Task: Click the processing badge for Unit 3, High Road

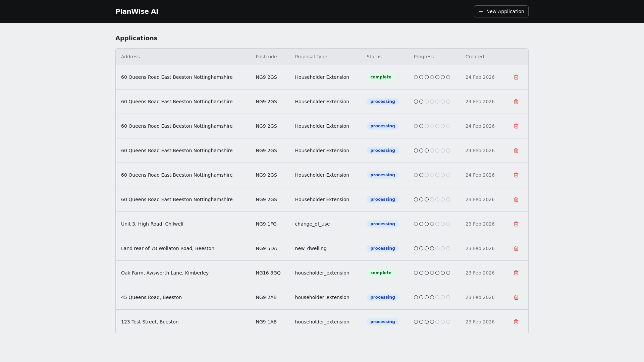Action: pos(382,224)
